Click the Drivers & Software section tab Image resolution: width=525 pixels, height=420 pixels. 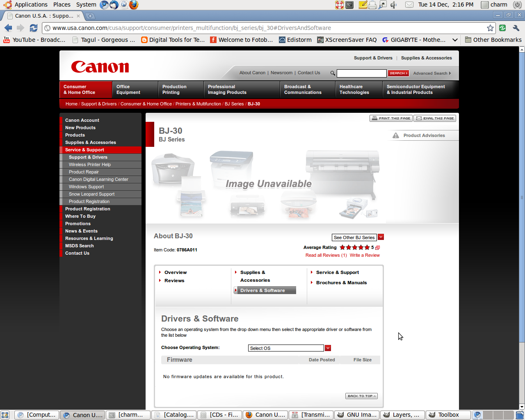point(265,290)
